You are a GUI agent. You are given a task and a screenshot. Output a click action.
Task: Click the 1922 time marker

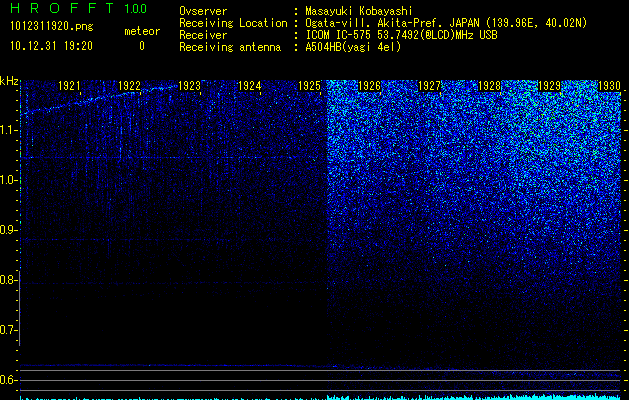(129, 86)
